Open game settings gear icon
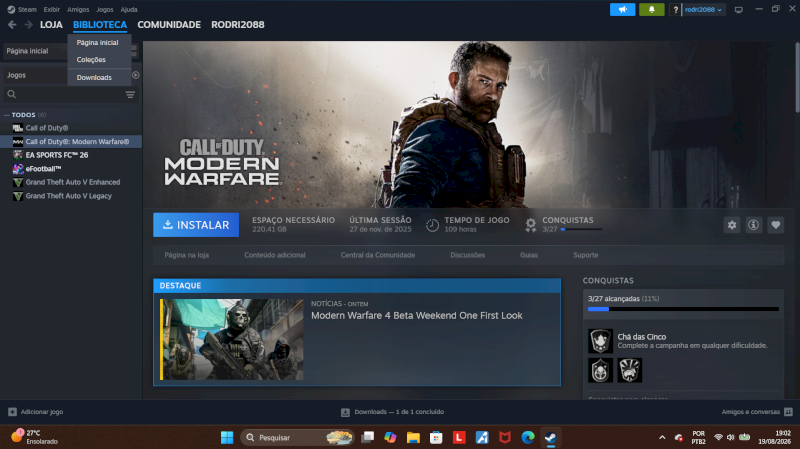Image resolution: width=800 pixels, height=449 pixels. click(x=732, y=225)
